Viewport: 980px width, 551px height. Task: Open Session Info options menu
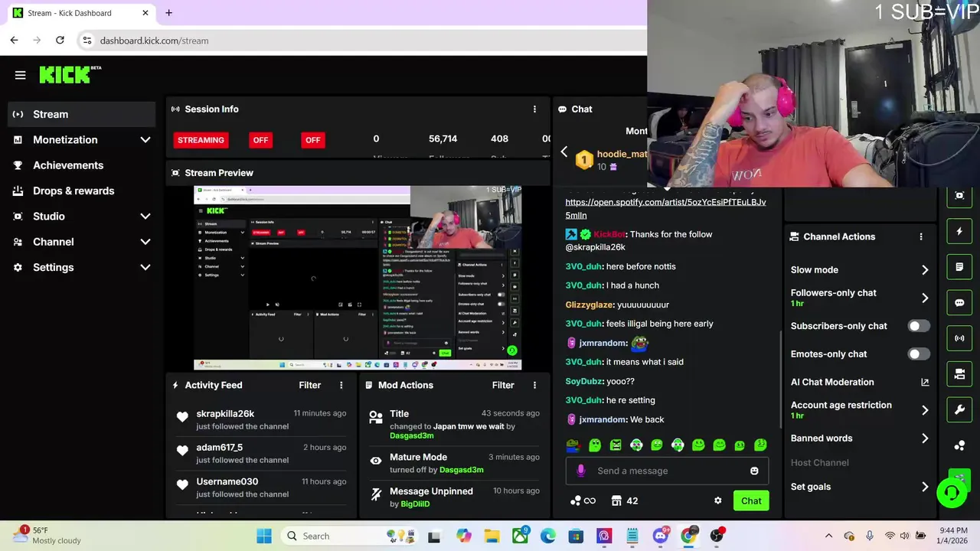click(x=534, y=109)
